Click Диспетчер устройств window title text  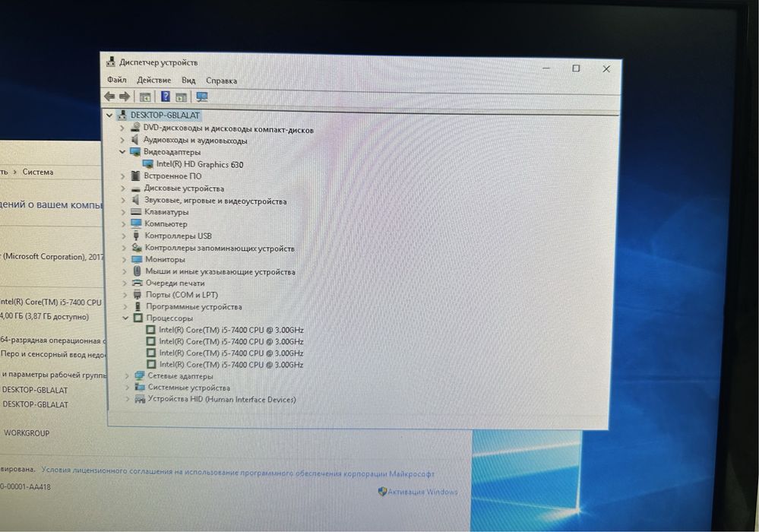(158, 62)
